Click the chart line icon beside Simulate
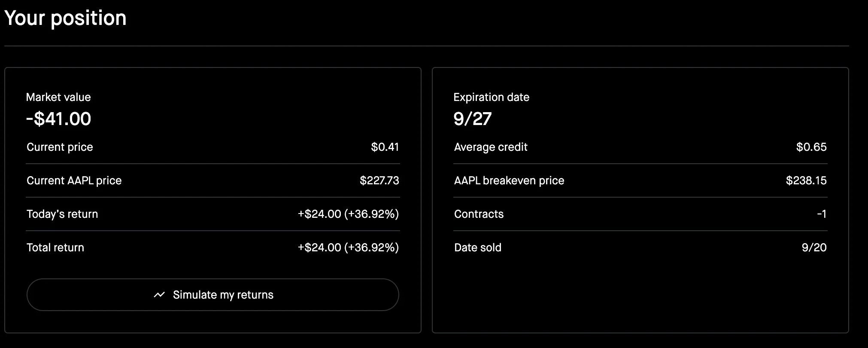 (159, 295)
